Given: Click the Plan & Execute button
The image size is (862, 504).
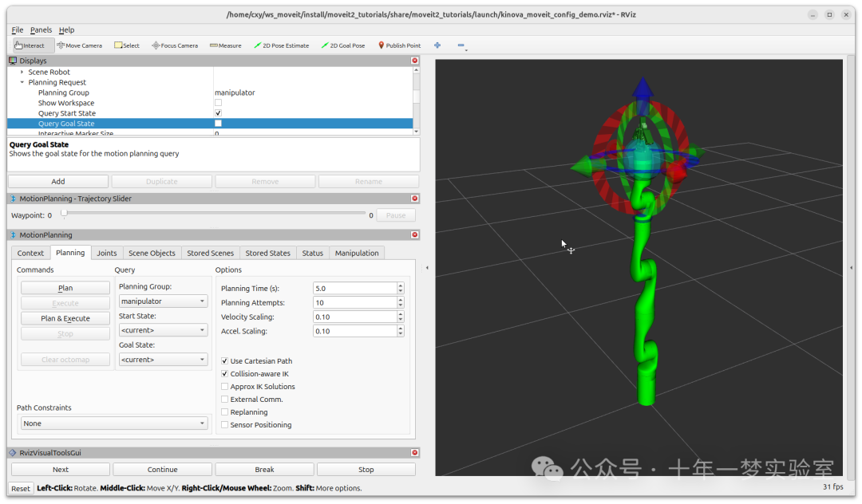Looking at the screenshot, I should click(x=65, y=318).
